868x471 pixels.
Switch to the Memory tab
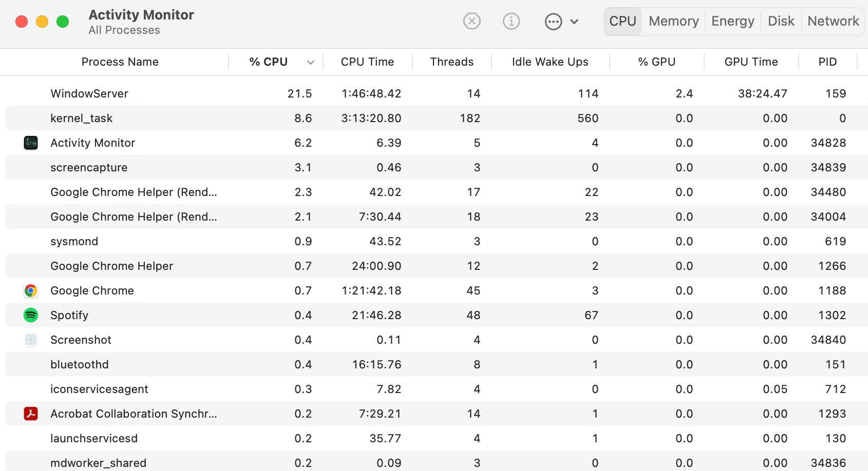(673, 22)
